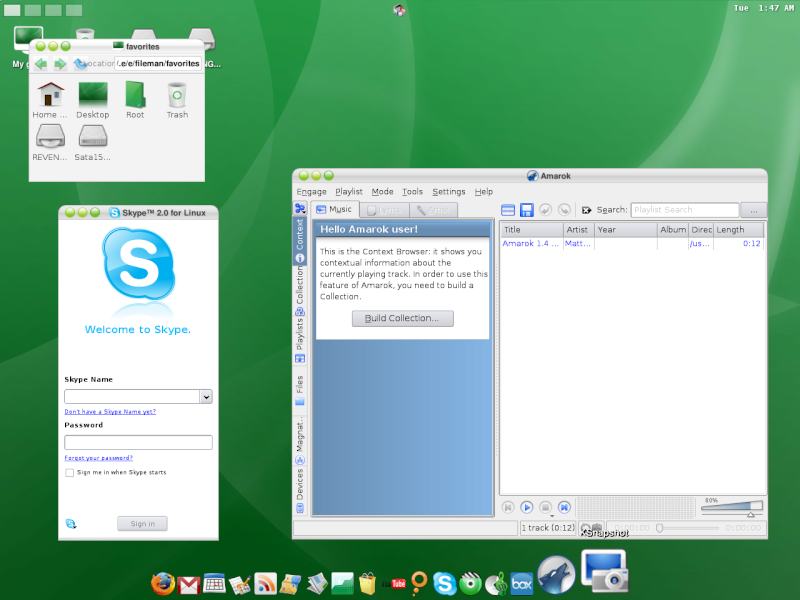Open the Playlists sidebar tab in Amarok

coord(299,340)
